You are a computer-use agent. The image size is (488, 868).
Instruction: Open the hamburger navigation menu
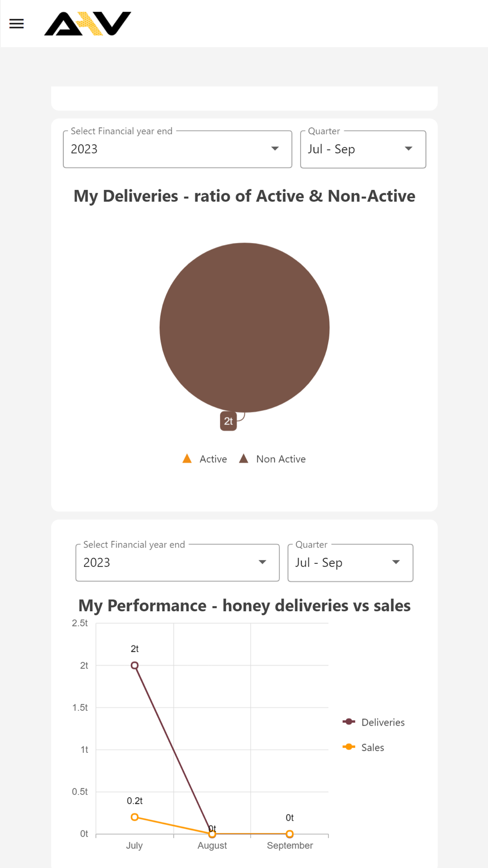pos(17,23)
